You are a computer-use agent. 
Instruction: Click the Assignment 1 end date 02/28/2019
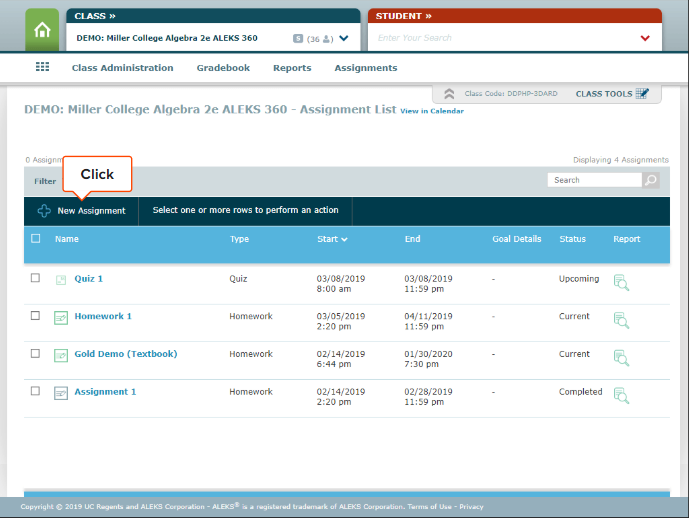428,392
